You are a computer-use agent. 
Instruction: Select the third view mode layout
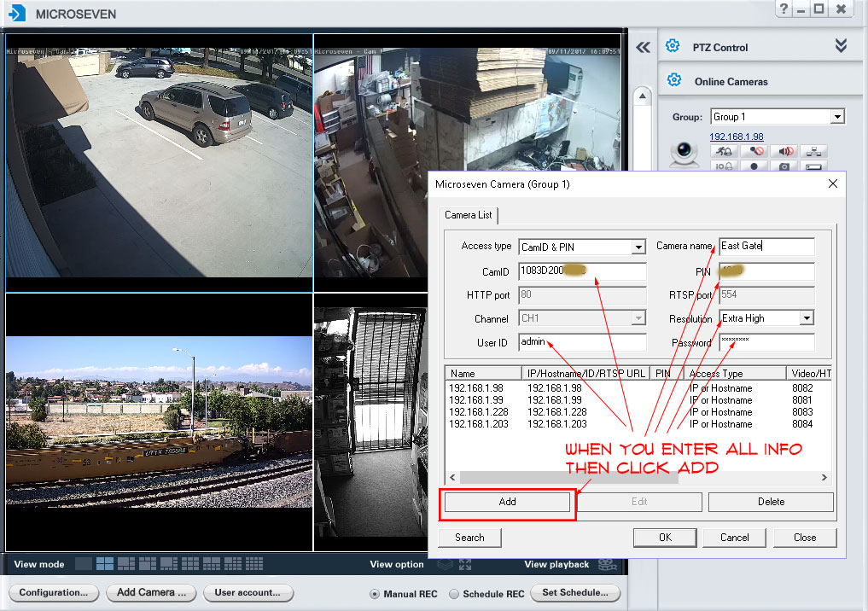[x=126, y=563]
